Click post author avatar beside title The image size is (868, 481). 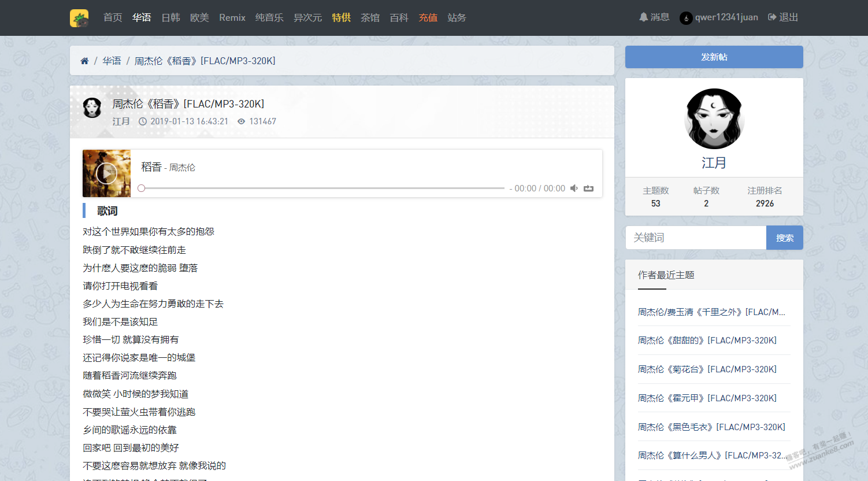[x=92, y=108]
